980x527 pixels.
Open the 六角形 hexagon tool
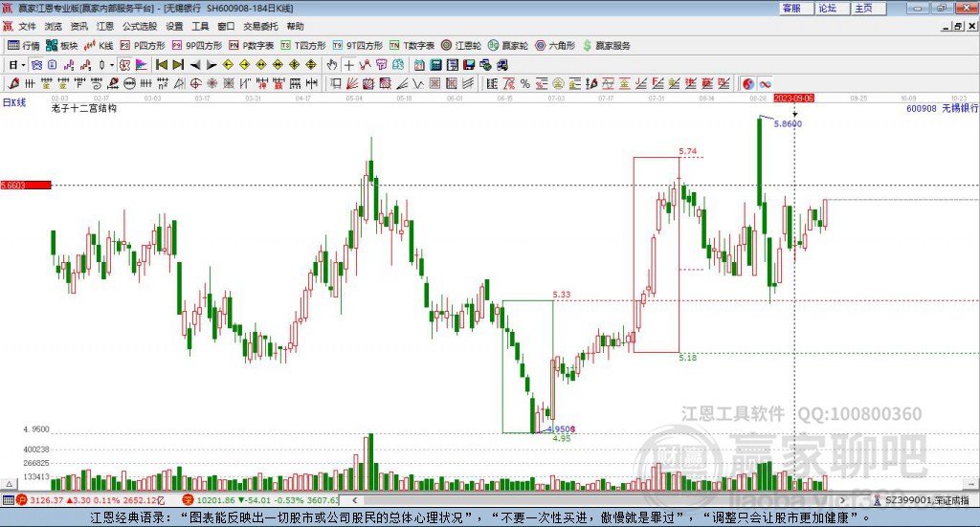[555, 46]
